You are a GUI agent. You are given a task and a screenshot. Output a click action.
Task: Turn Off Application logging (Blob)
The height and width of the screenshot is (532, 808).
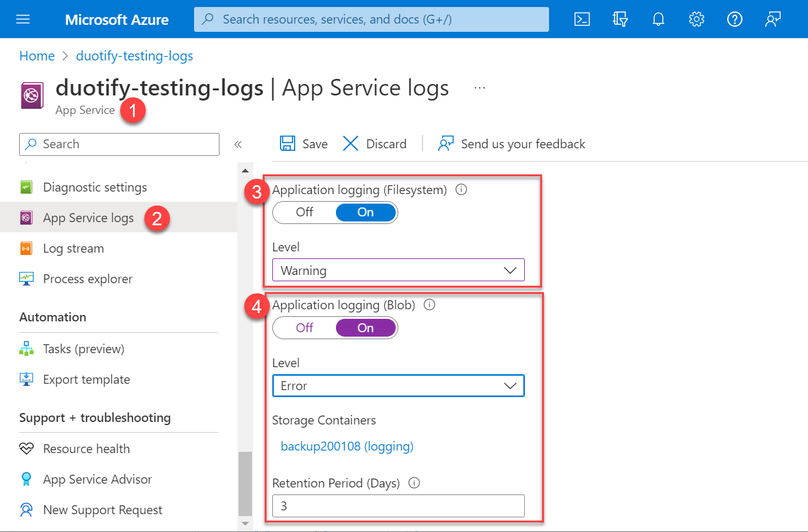tap(304, 328)
